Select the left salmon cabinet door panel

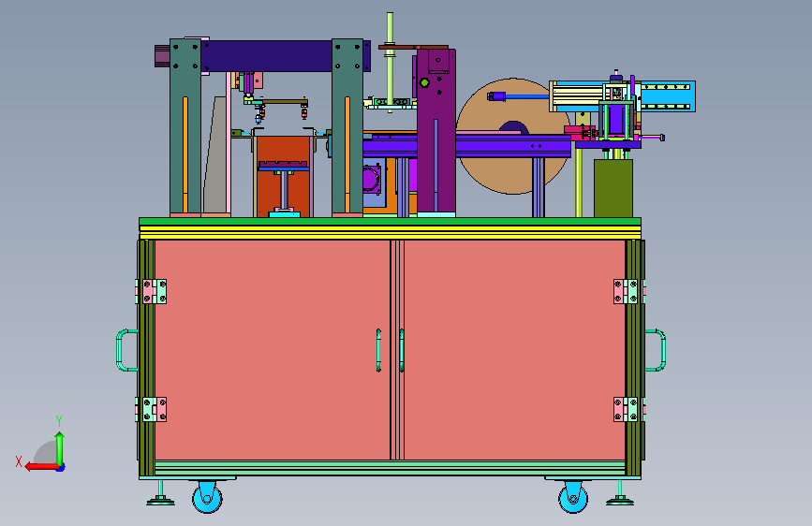[x=273, y=349]
